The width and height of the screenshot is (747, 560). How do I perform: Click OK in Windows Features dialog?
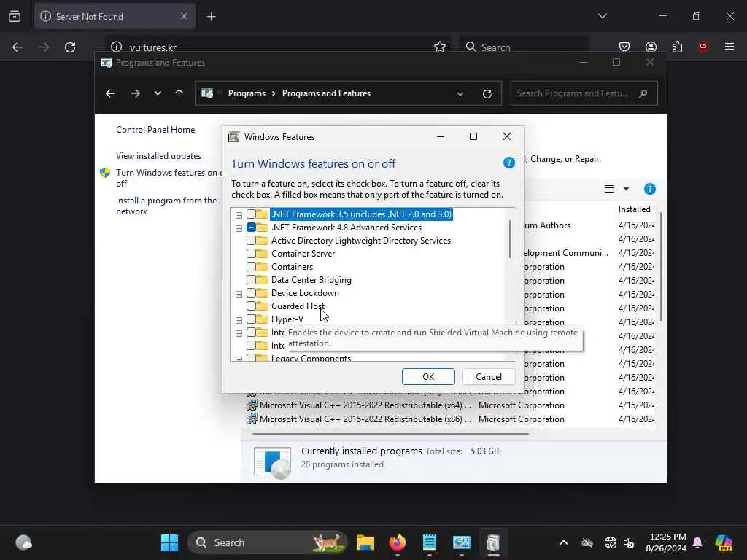pos(428,377)
